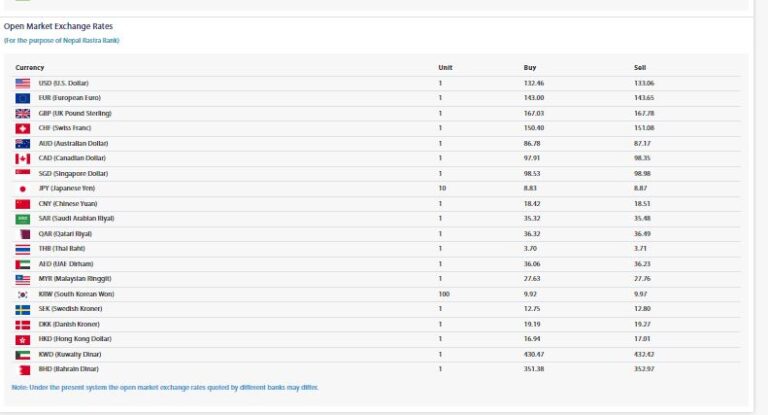Click the Saudi Arabian Riyal flag icon
Screen dimensions: 768x415
tap(22, 218)
